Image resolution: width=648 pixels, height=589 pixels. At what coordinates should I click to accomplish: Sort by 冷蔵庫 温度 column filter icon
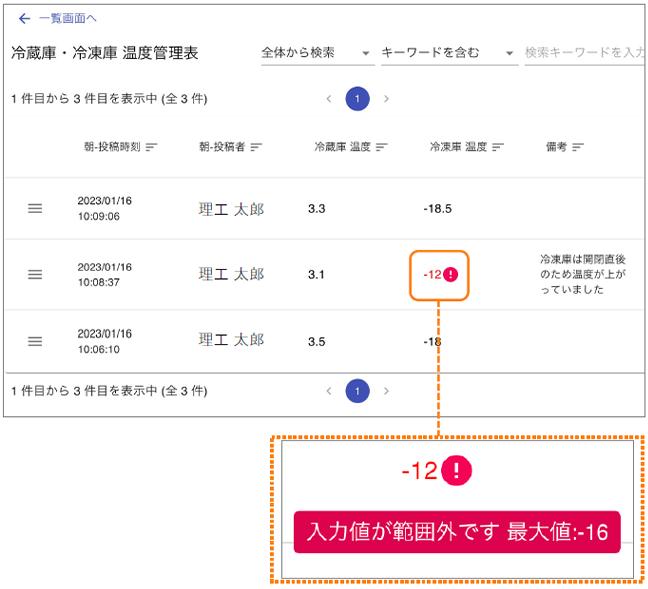click(x=381, y=147)
